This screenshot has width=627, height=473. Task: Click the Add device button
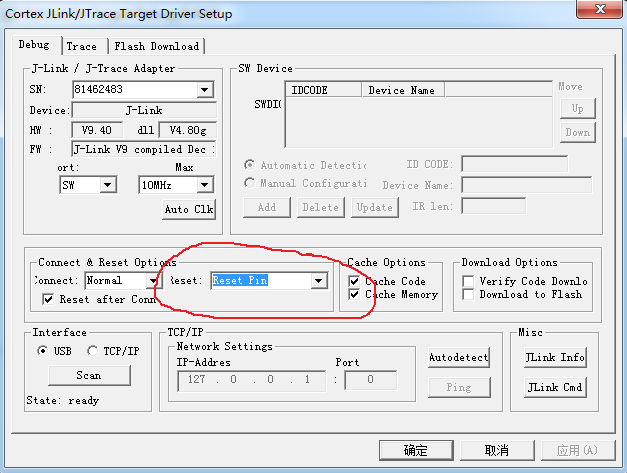[267, 208]
